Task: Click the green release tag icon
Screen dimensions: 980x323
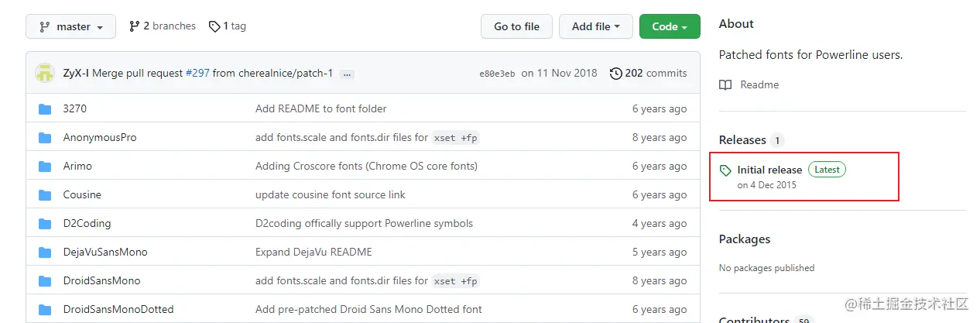Action: (725, 170)
